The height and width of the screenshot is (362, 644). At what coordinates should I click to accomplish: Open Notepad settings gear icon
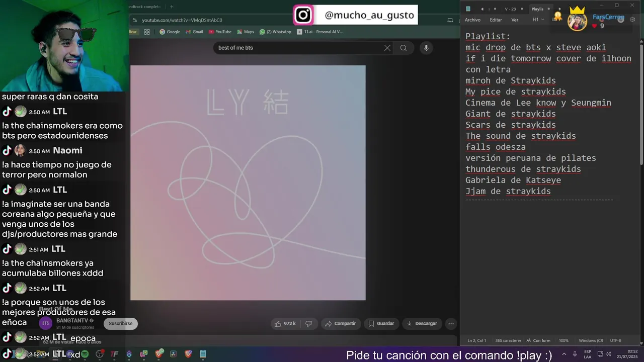click(632, 20)
